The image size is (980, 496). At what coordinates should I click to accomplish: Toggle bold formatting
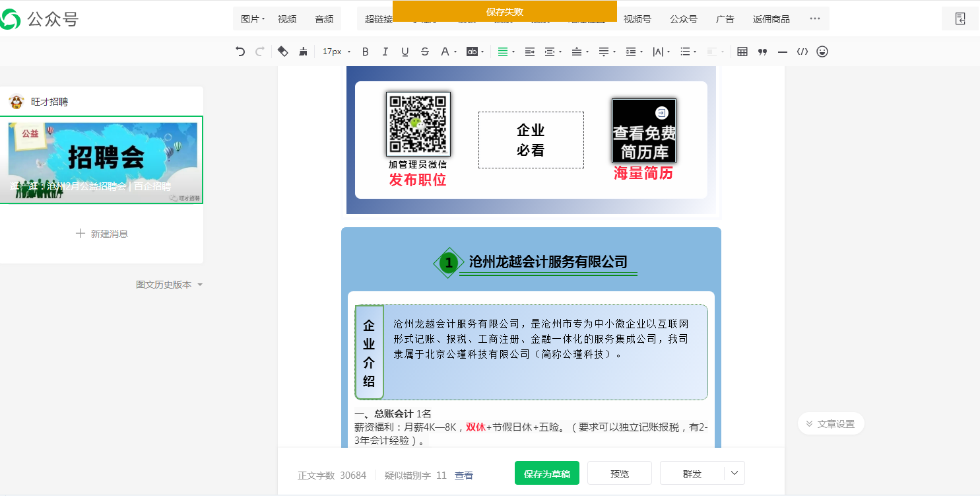366,52
